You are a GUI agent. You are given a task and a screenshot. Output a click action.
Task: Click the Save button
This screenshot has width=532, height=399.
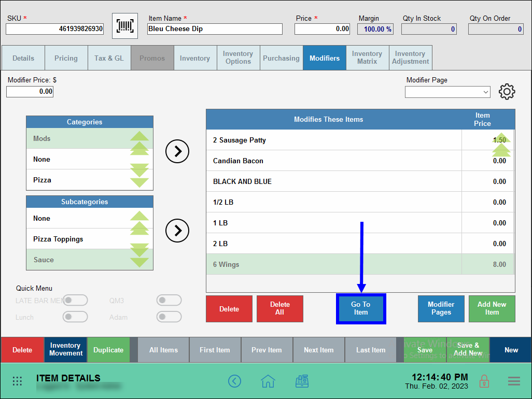(425, 350)
